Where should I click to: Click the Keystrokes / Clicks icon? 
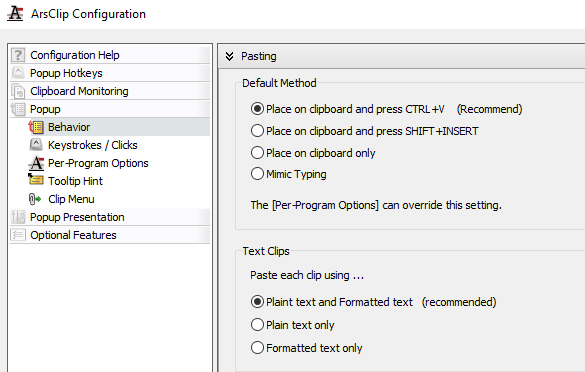click(36, 145)
